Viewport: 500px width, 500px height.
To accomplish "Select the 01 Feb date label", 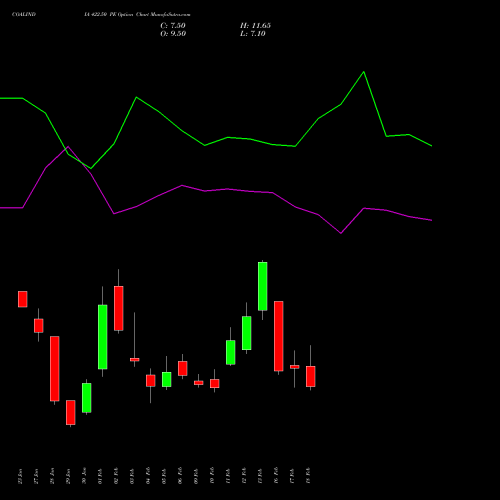I will click(x=100, y=476).
